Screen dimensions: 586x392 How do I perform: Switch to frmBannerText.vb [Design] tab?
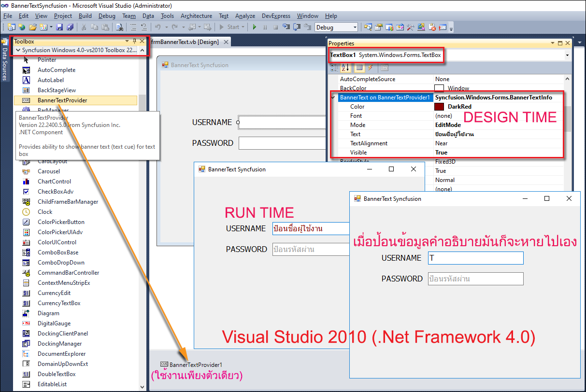(185, 42)
